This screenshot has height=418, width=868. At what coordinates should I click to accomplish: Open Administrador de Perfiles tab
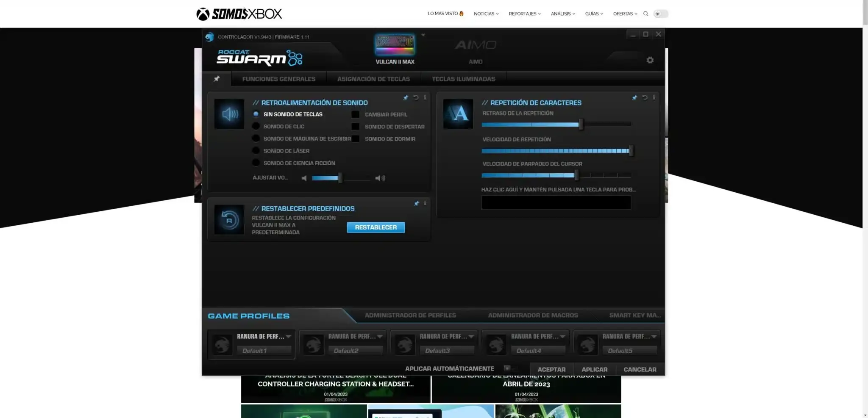[410, 315]
